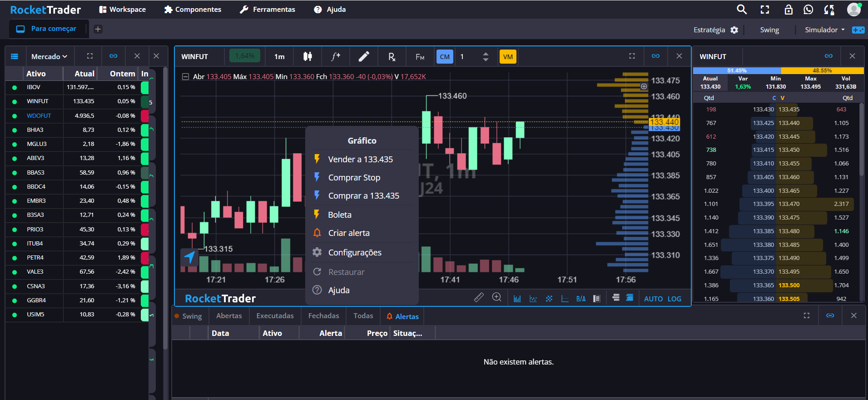Click the blue volume profile icon

click(x=630, y=297)
